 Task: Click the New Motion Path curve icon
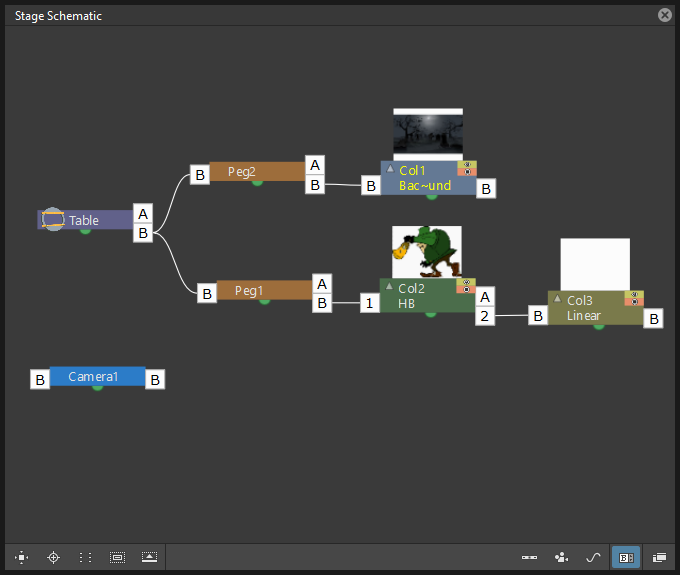[x=593, y=557]
